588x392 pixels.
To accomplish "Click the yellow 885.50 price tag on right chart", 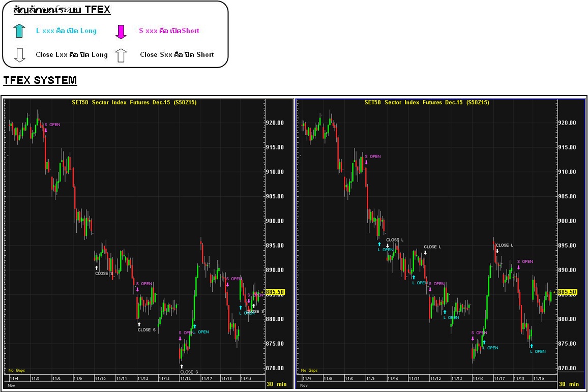I will coord(567,292).
